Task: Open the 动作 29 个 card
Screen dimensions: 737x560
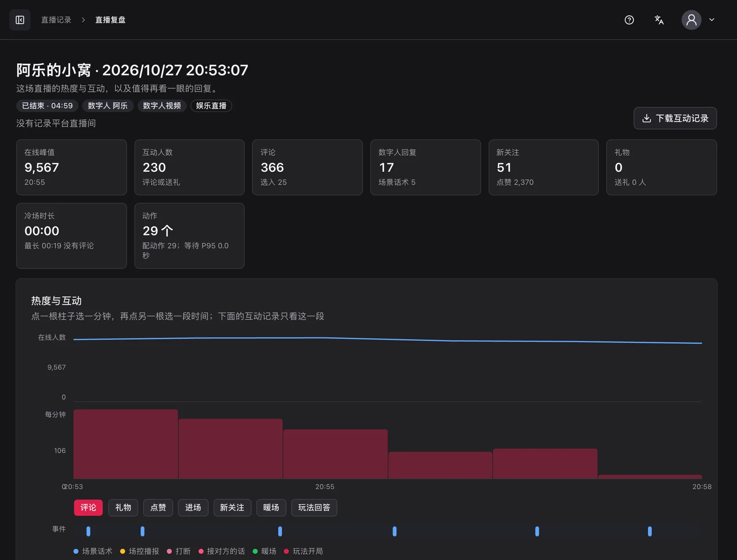Action: coord(189,236)
